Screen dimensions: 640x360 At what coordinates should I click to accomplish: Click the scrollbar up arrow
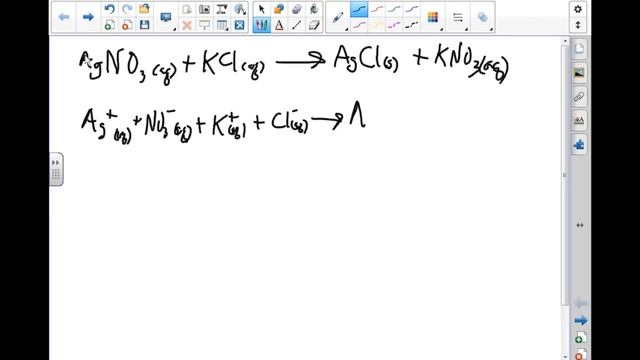(565, 41)
